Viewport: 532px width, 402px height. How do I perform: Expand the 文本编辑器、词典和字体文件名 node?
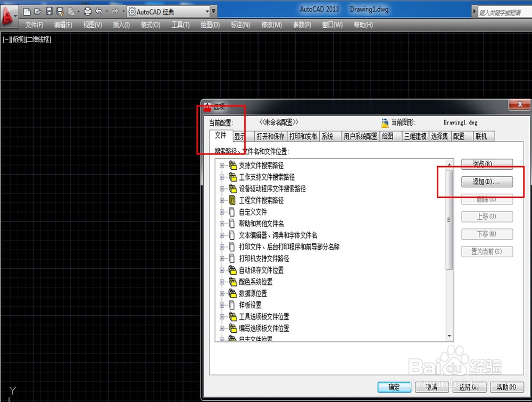coord(222,235)
